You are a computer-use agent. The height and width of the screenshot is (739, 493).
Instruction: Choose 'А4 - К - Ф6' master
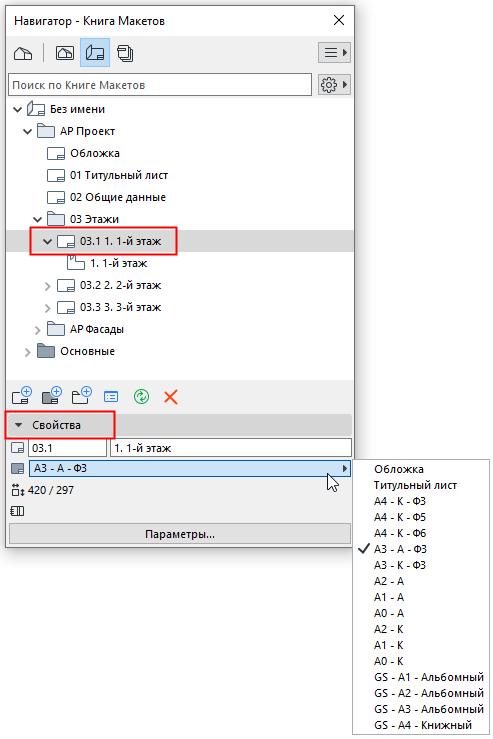pos(400,534)
